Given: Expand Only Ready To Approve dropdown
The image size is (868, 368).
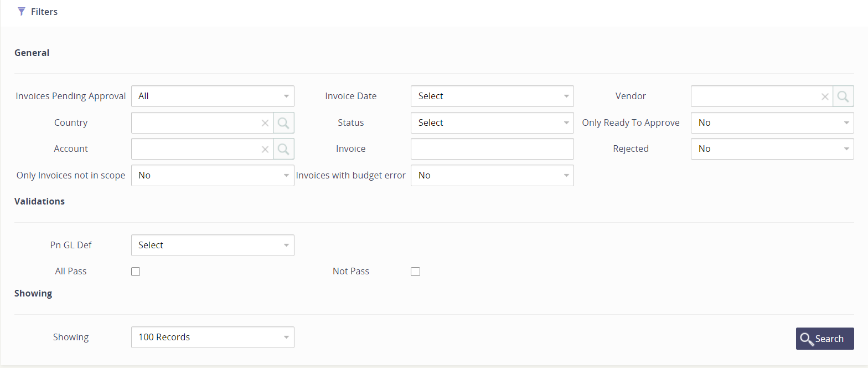Looking at the screenshot, I should (772, 123).
